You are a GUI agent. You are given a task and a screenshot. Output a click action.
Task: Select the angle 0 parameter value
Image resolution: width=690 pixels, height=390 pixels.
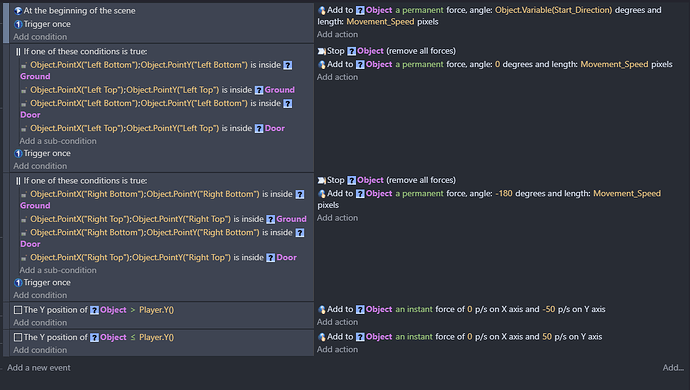(x=497, y=64)
